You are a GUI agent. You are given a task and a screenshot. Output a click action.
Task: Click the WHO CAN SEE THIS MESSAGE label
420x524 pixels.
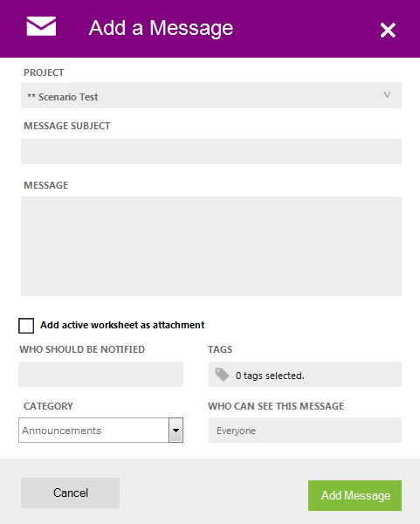276,406
